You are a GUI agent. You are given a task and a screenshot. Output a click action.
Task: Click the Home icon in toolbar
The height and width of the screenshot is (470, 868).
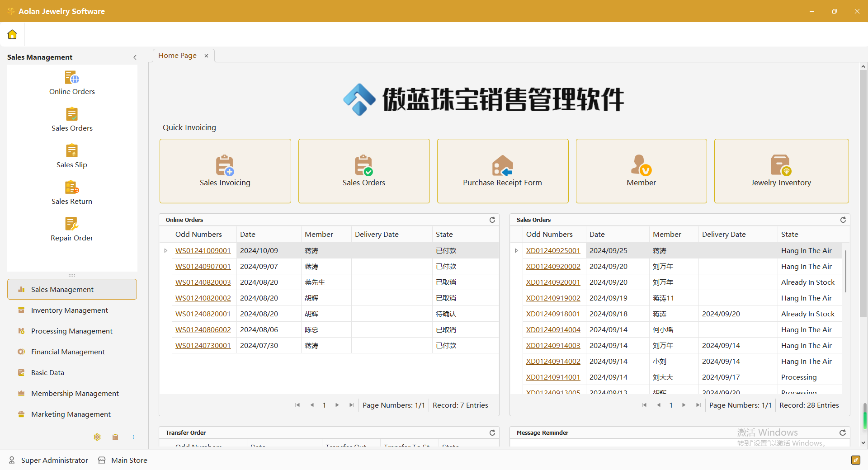(x=12, y=34)
